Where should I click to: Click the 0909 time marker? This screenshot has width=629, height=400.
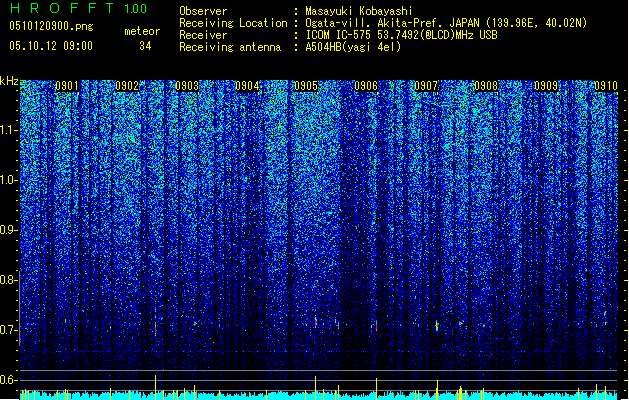pyautogui.click(x=546, y=86)
